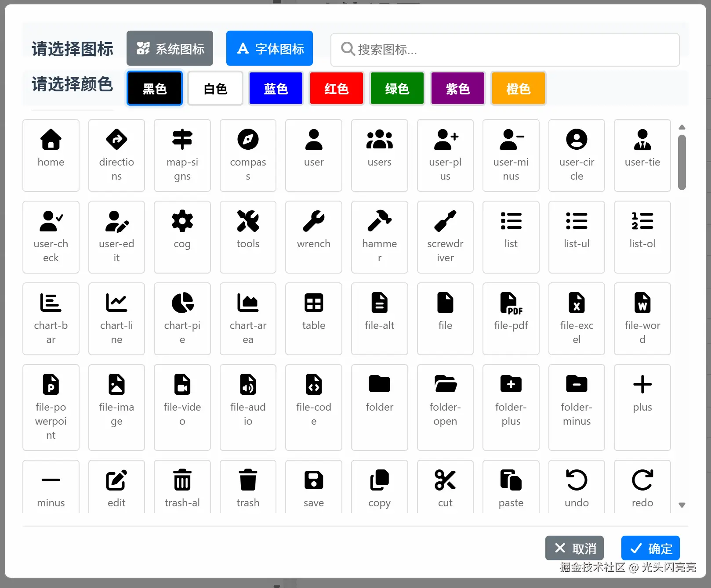Select the list-ul icon
The width and height of the screenshot is (711, 588).
(x=577, y=237)
